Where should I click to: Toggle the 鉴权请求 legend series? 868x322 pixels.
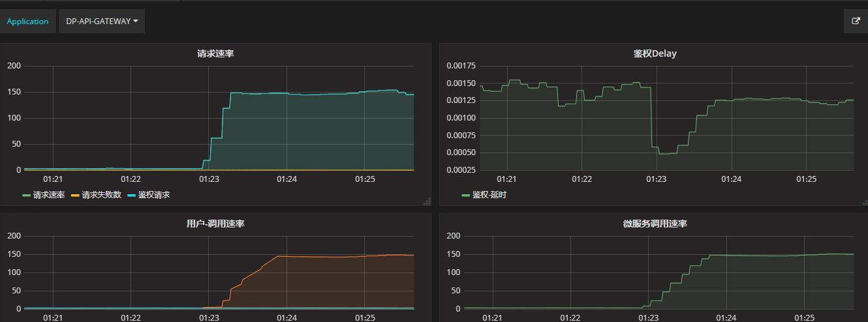click(x=154, y=195)
